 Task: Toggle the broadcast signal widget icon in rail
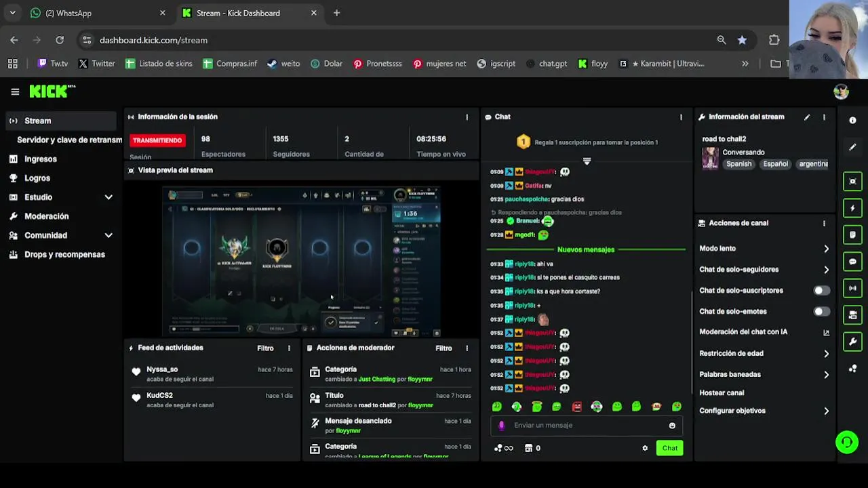[x=852, y=288]
